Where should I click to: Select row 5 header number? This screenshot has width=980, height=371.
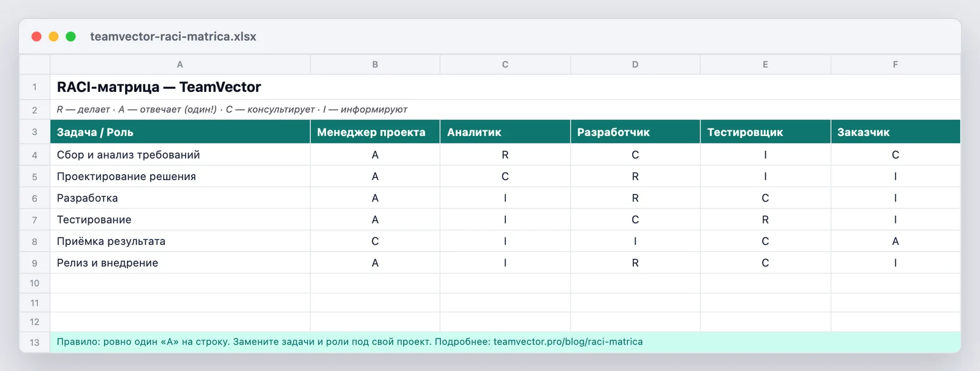(34, 176)
